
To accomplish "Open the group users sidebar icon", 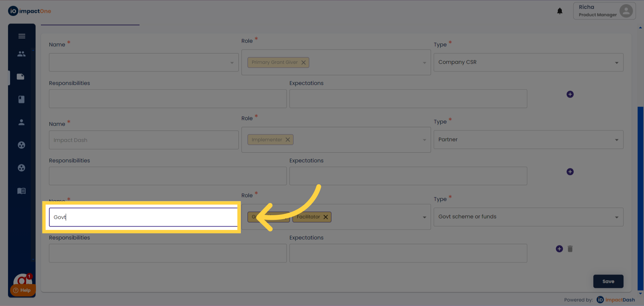I will (21, 54).
